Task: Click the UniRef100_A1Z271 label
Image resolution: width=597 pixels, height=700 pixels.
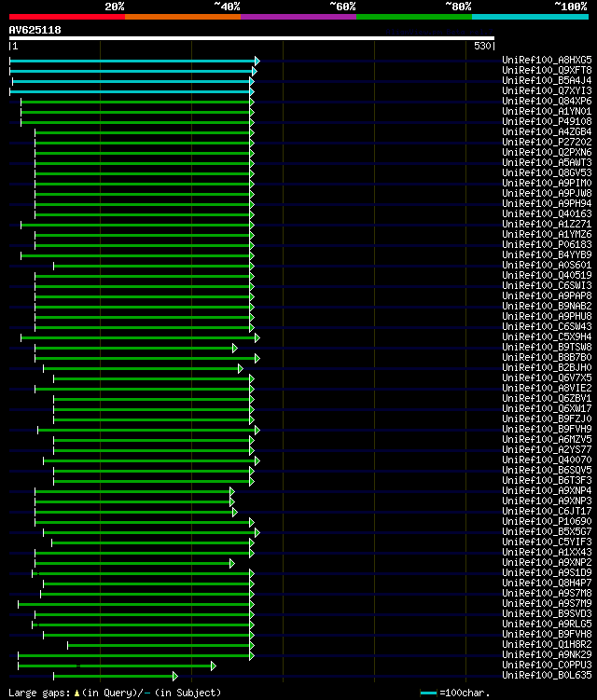Action: pos(547,224)
